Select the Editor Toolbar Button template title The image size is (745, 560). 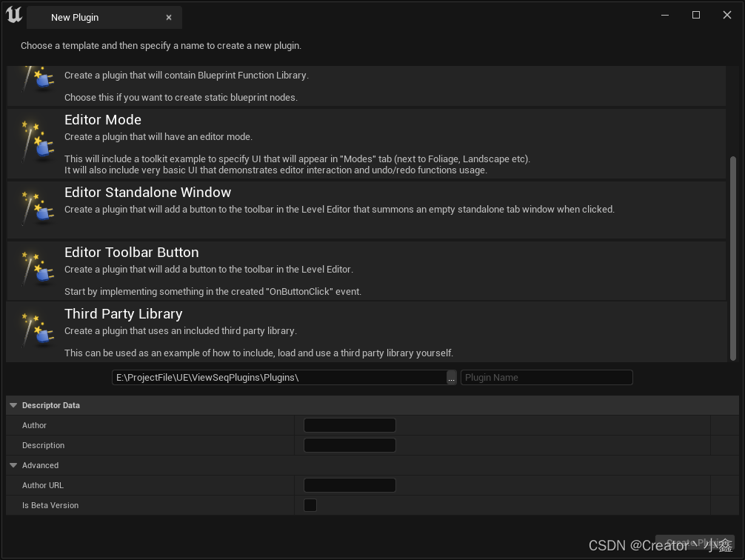pyautogui.click(x=132, y=253)
